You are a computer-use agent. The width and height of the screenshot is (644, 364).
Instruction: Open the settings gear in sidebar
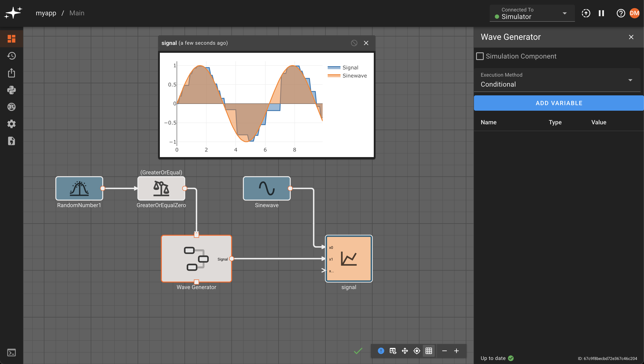12,124
